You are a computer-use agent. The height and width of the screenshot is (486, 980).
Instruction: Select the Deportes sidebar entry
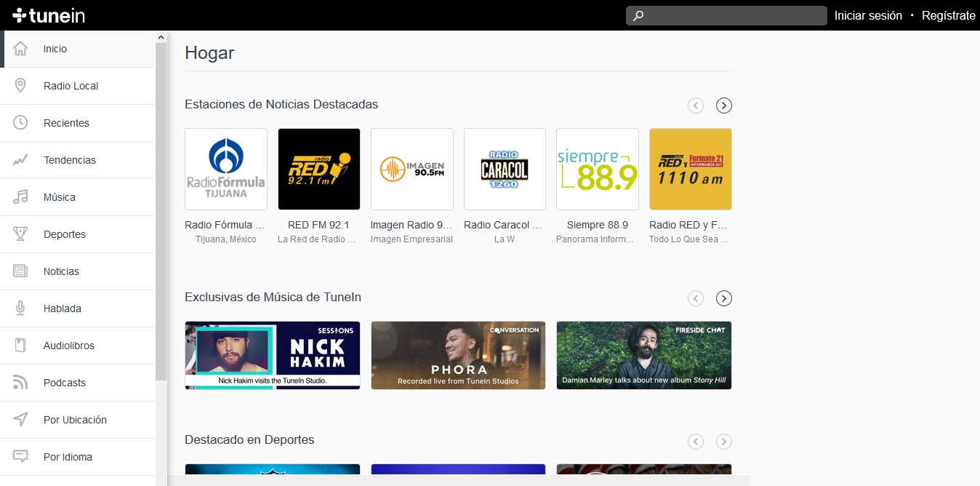tap(78, 234)
